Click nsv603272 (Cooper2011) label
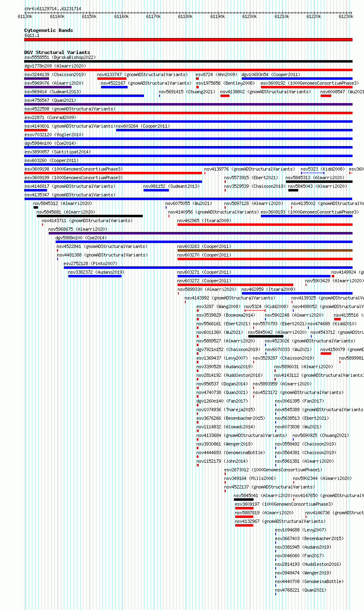This screenshot has width=364, height=610. point(204,281)
